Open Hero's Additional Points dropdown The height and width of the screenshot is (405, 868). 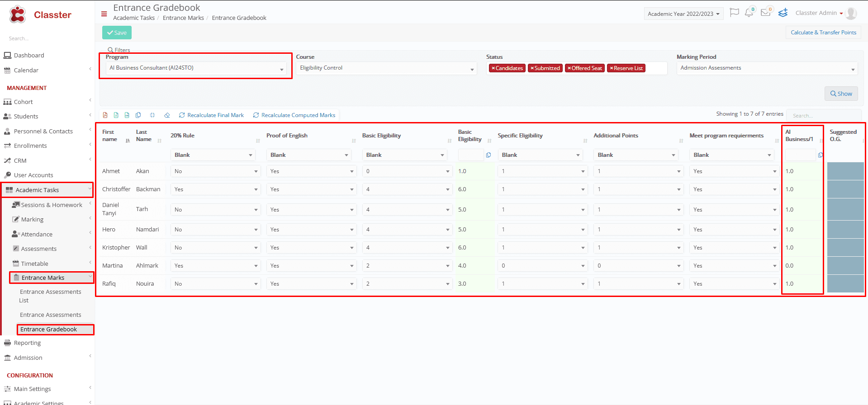[x=638, y=230]
